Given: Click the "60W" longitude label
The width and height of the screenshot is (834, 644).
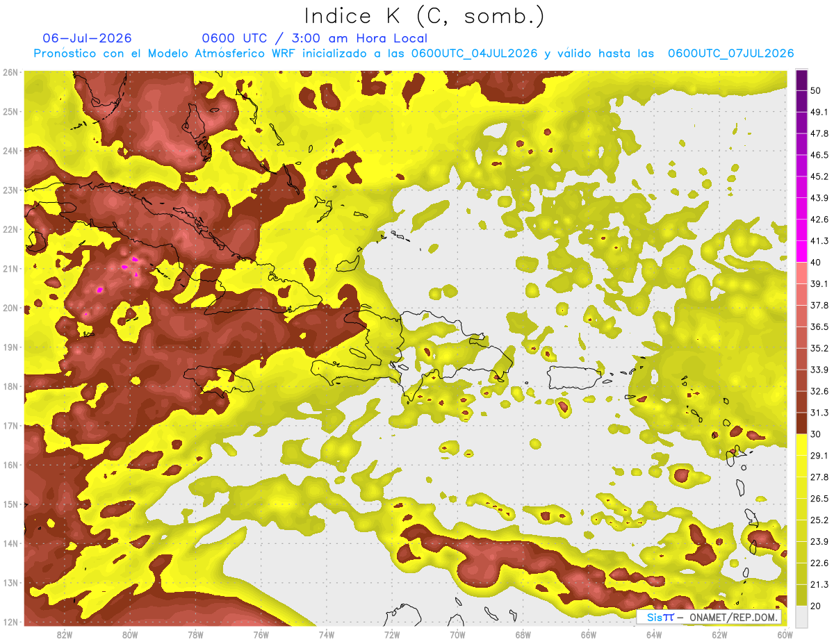Looking at the screenshot, I should pos(785,635).
